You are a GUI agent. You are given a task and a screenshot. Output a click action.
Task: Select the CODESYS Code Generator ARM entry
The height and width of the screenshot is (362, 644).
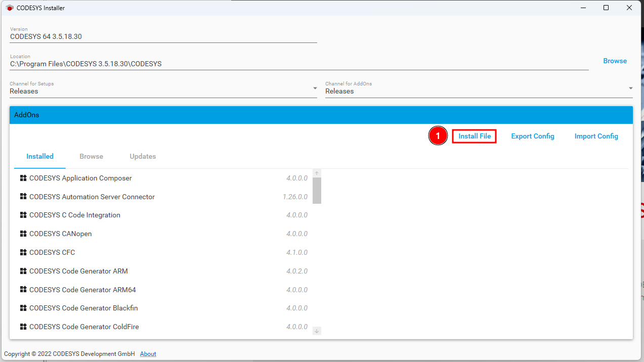click(163, 271)
